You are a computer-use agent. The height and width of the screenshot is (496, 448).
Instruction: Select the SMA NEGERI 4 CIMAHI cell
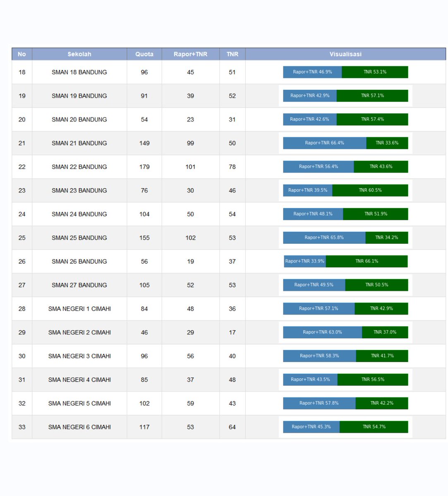(x=79, y=380)
